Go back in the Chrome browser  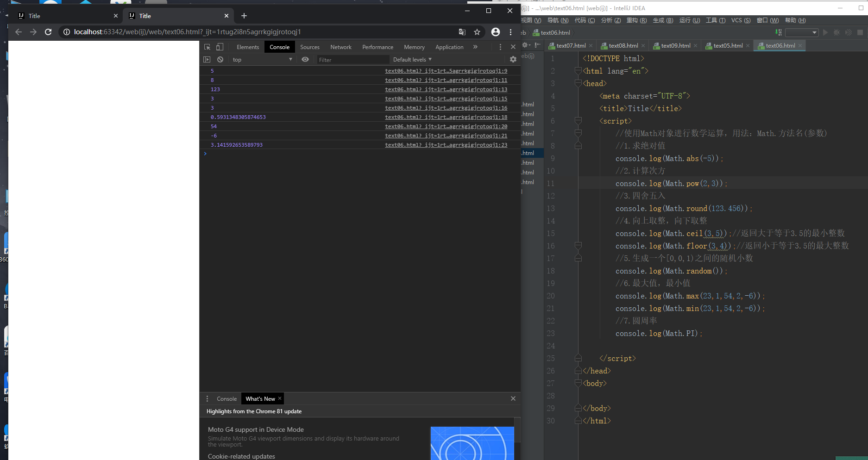click(19, 32)
